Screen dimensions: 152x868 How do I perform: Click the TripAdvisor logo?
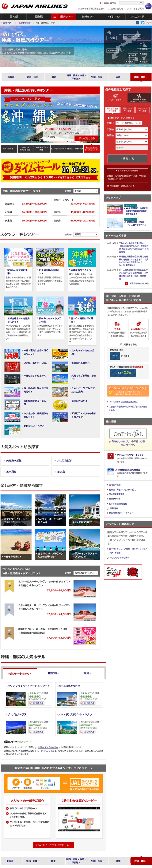[x=17, y=742]
